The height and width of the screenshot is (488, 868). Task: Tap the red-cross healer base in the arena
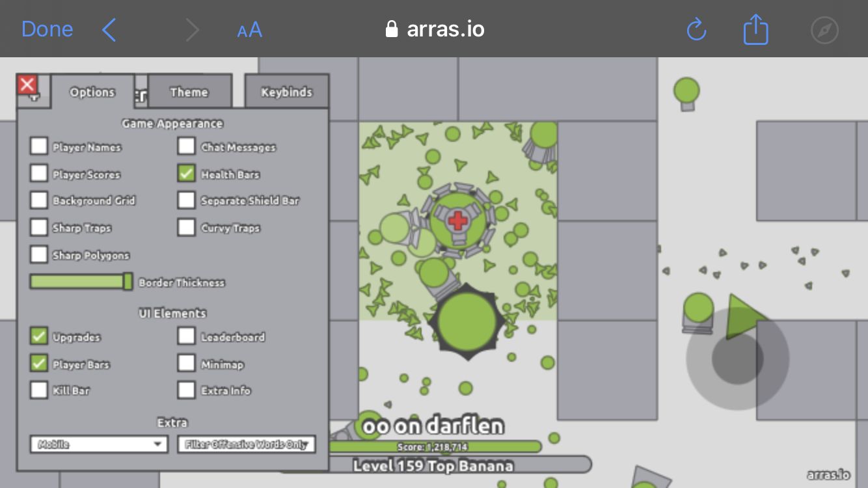tap(458, 220)
